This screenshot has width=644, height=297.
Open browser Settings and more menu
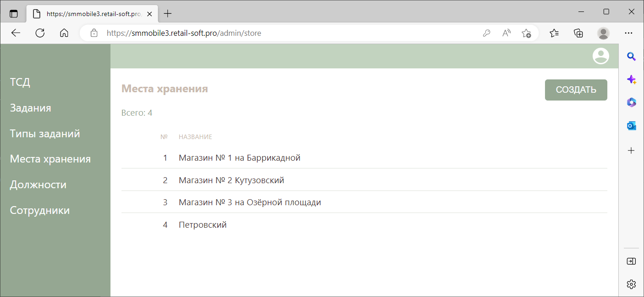pos(628,33)
